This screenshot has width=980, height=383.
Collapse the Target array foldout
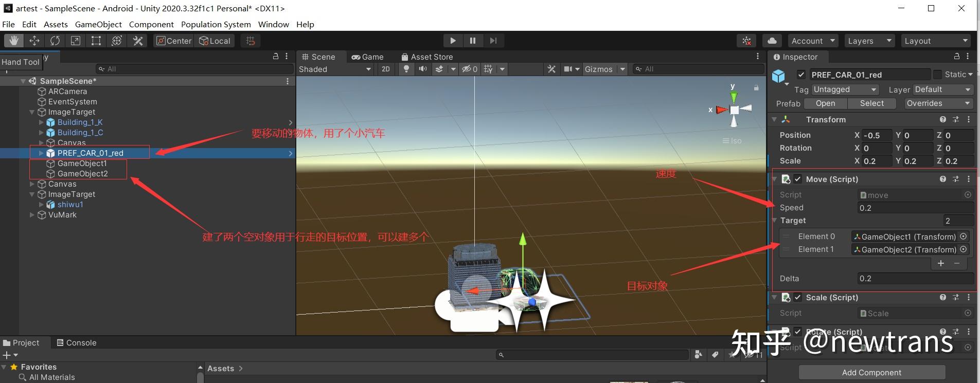774,221
